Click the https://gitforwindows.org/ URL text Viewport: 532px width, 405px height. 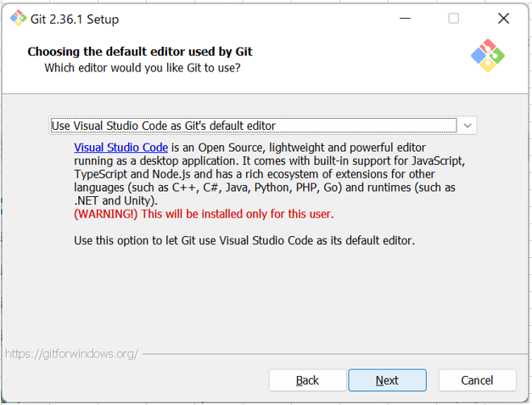[x=71, y=354]
